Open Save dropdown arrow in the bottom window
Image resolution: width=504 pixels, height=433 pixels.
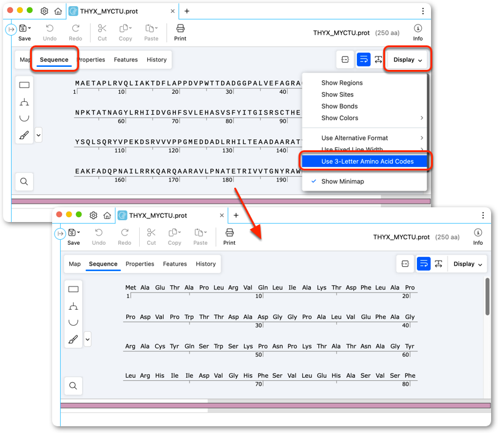point(78,232)
